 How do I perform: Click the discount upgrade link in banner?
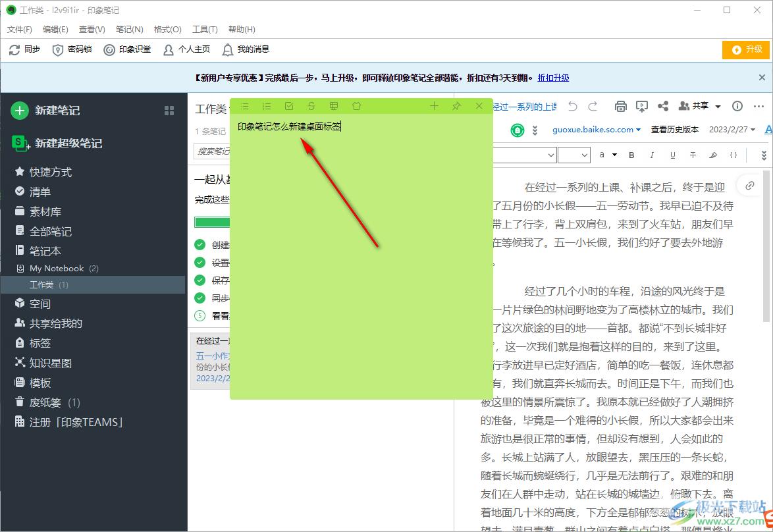click(x=553, y=78)
